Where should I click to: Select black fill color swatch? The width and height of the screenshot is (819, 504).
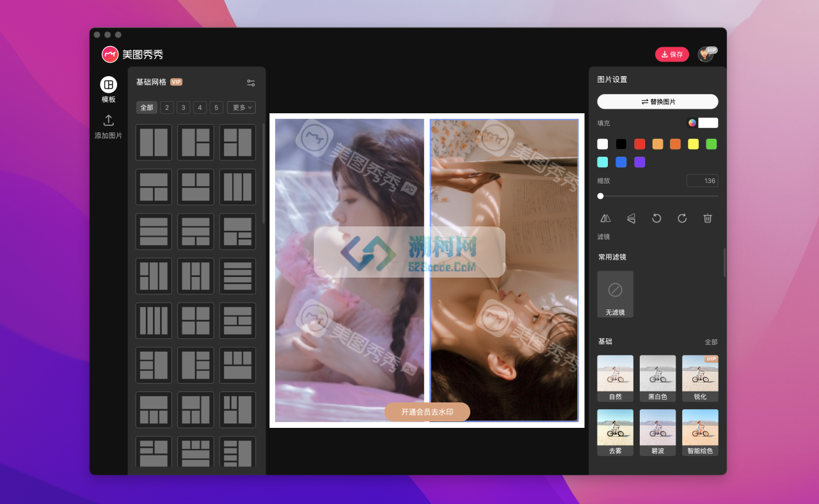[621, 144]
